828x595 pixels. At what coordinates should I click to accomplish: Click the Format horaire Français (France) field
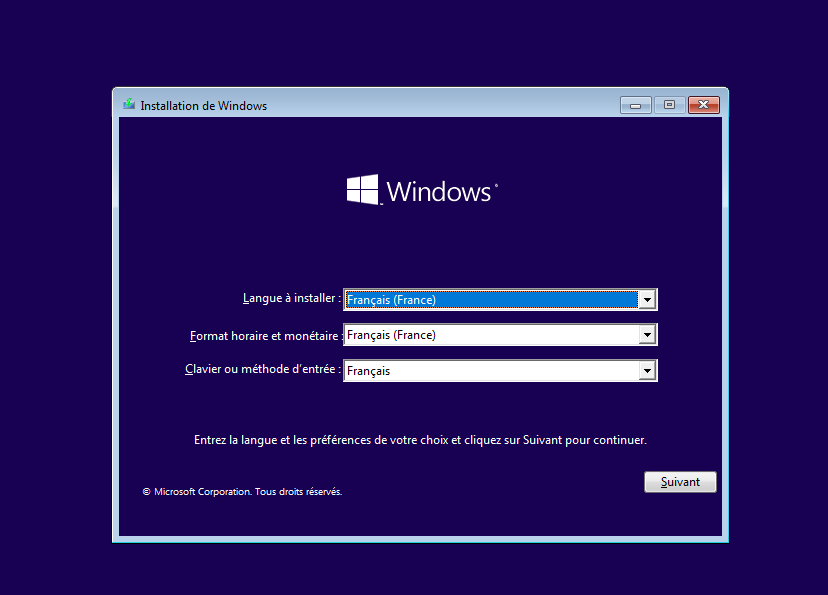[x=490, y=335]
